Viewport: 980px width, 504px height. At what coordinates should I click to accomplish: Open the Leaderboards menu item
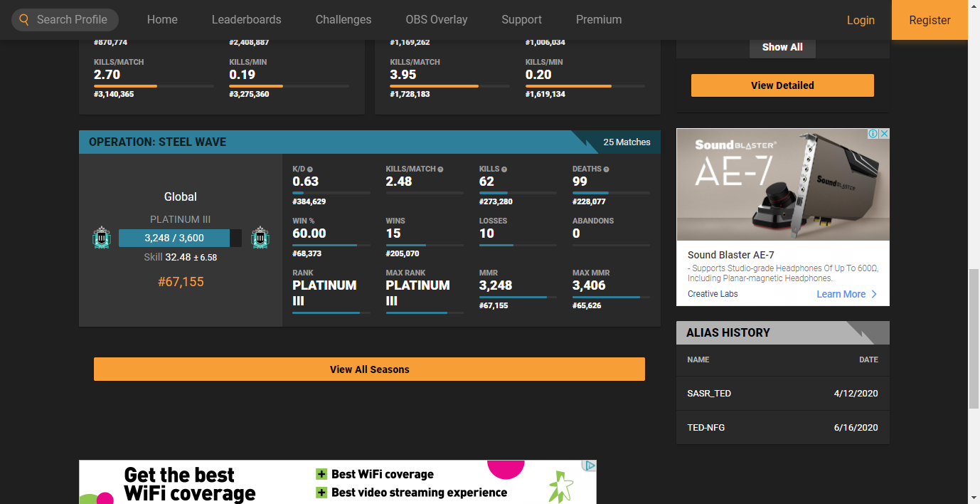click(246, 20)
